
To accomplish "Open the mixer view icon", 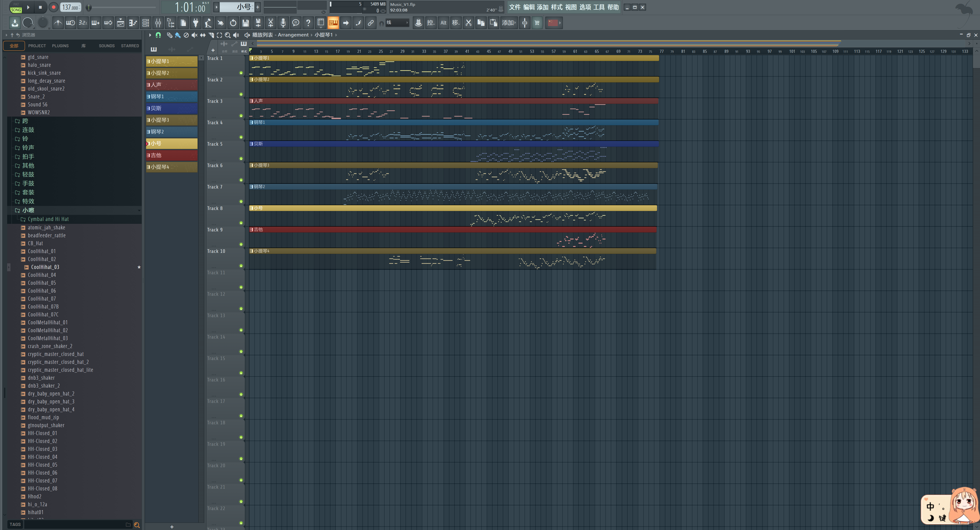I will click(158, 23).
